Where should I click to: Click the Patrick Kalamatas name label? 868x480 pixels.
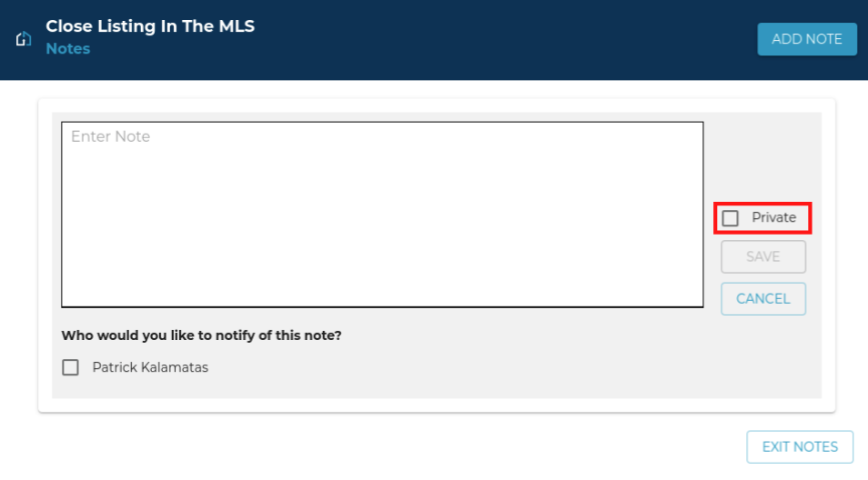[150, 367]
